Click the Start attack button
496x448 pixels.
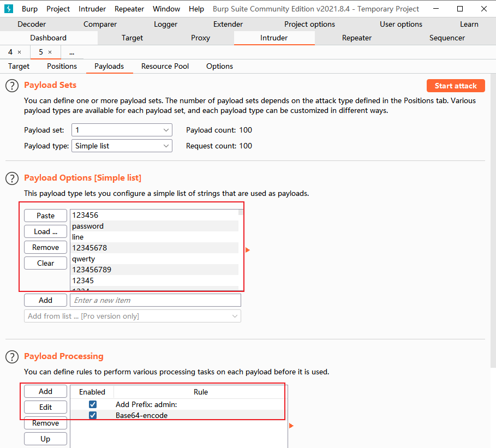(456, 86)
